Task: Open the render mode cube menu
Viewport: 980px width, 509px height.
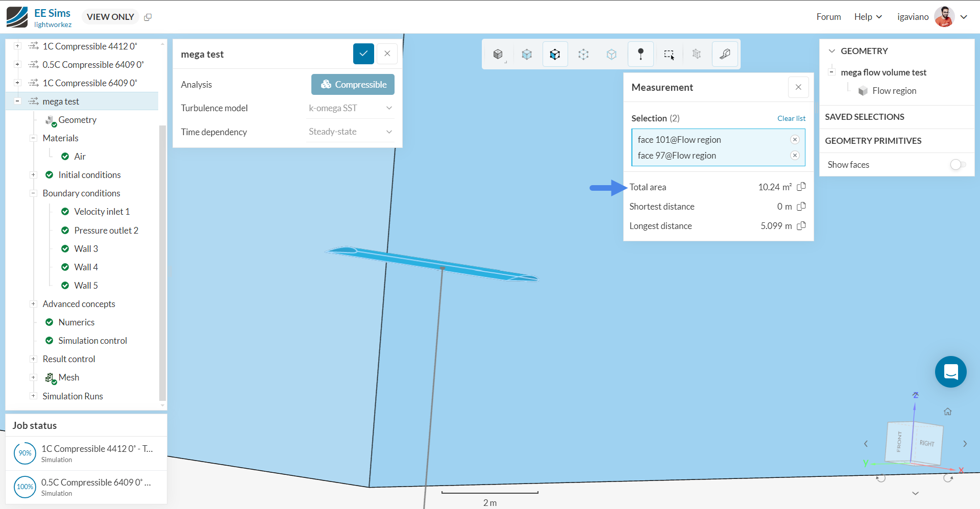Action: (x=498, y=54)
